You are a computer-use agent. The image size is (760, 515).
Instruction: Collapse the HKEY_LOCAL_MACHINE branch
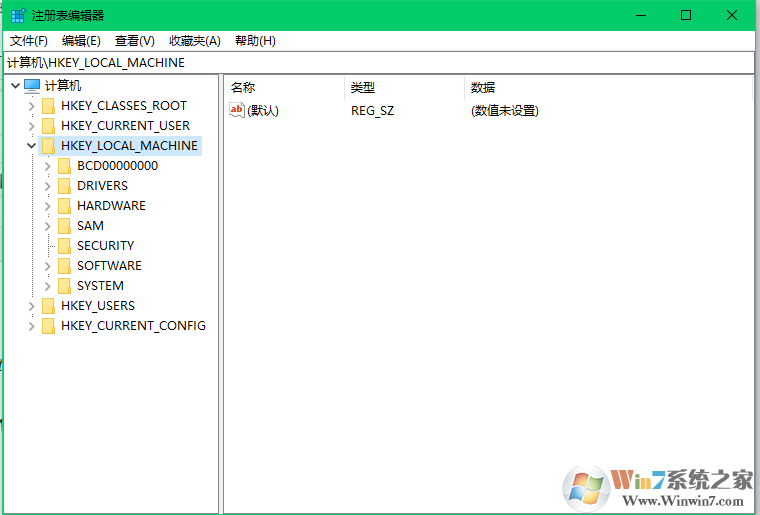[31, 146]
